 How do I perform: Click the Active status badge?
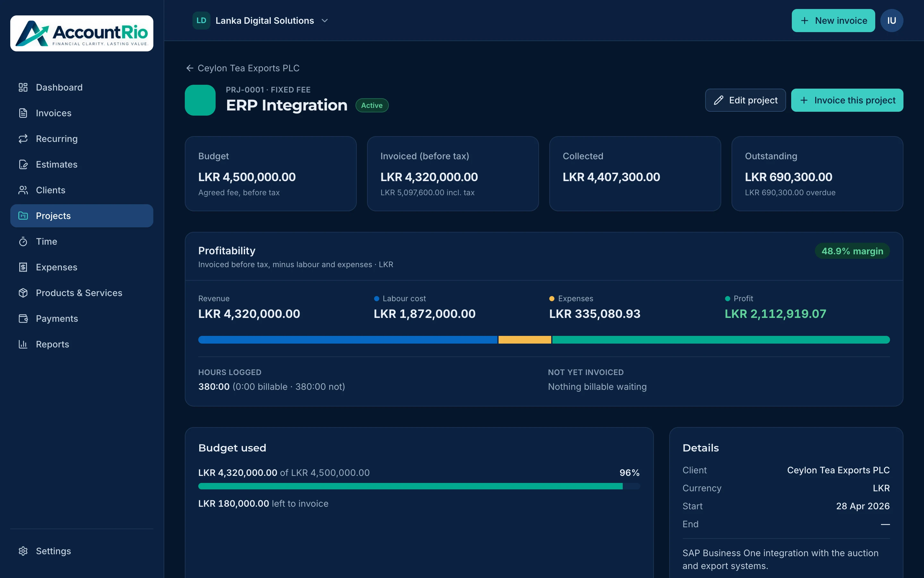click(372, 106)
